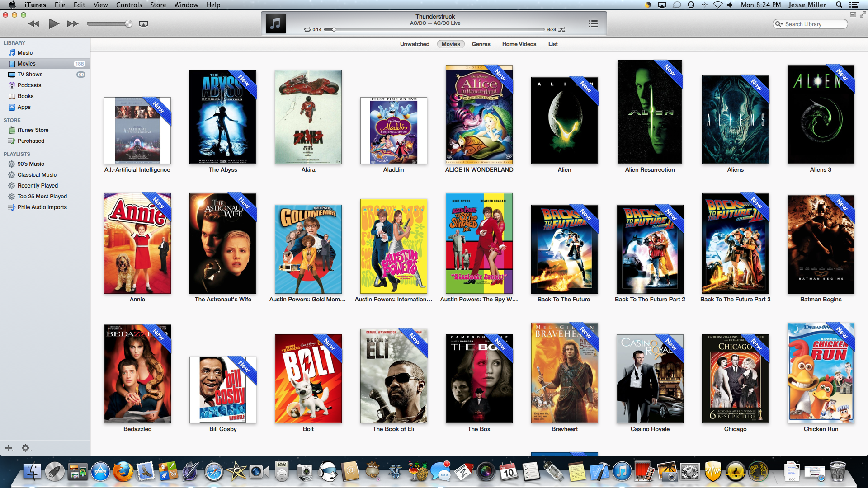
Task: Open Spotlight search in menu bar
Action: [839, 5]
